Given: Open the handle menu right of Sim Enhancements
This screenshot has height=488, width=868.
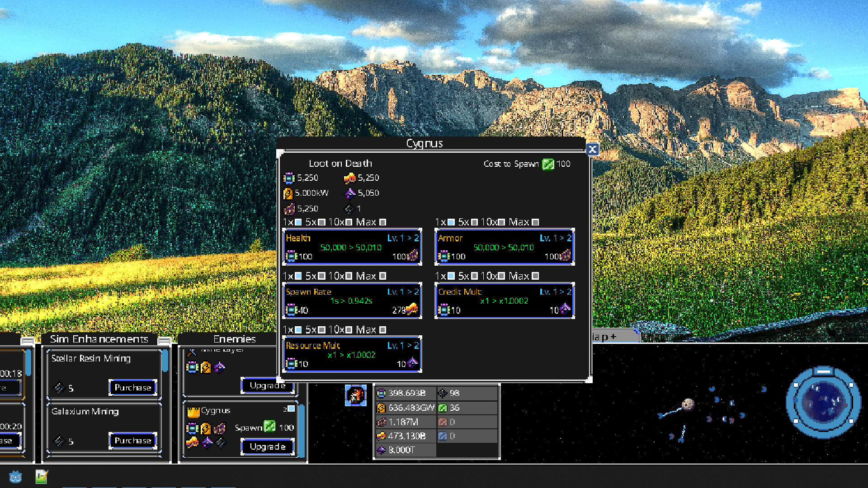Looking at the screenshot, I should click(x=165, y=340).
